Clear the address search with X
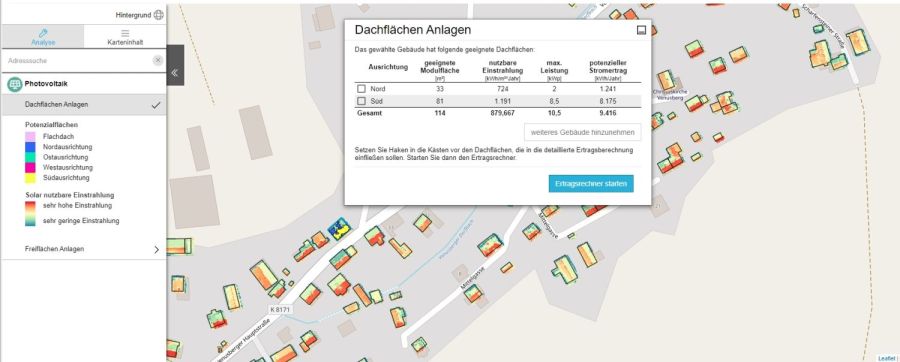Viewport: 900px width, 362px height. click(158, 60)
